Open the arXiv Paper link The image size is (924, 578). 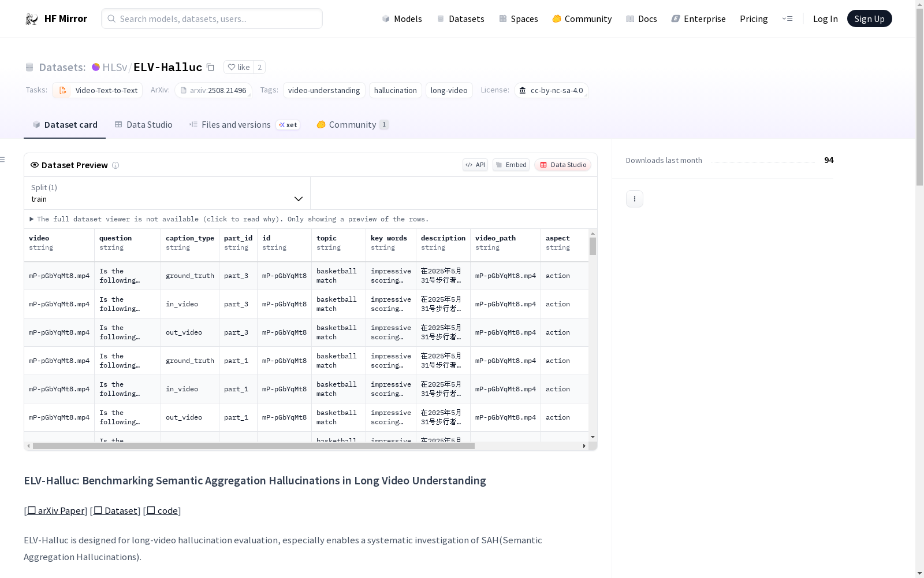click(x=56, y=511)
